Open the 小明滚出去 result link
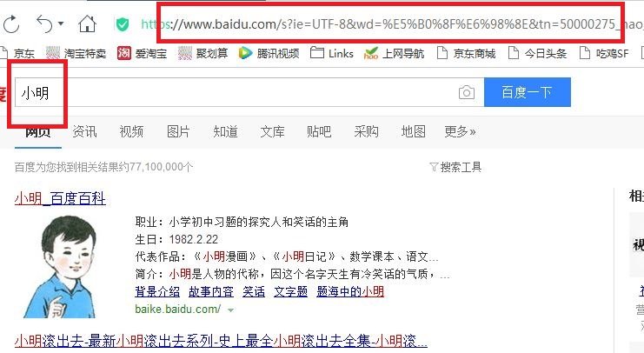The image size is (644, 353). [x=221, y=341]
